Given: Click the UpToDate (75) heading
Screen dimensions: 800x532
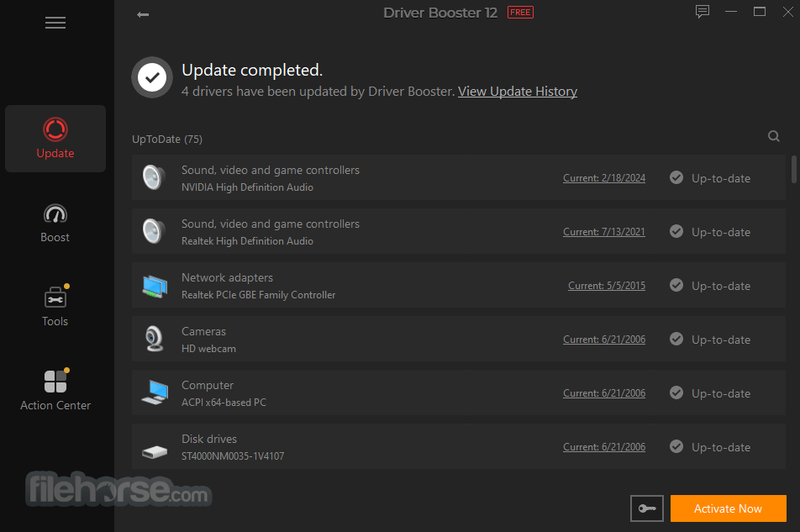Looking at the screenshot, I should coord(167,140).
